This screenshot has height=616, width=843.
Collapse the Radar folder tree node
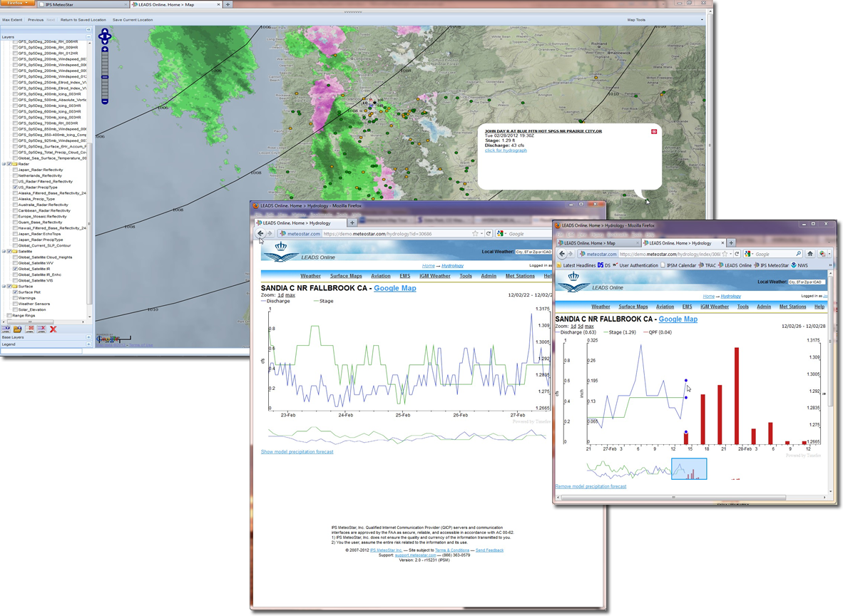click(4, 164)
